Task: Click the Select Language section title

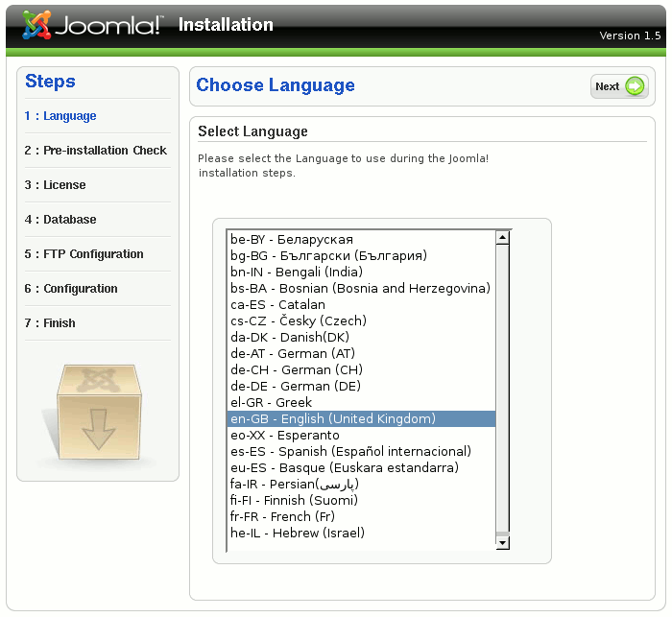Action: coord(252,131)
